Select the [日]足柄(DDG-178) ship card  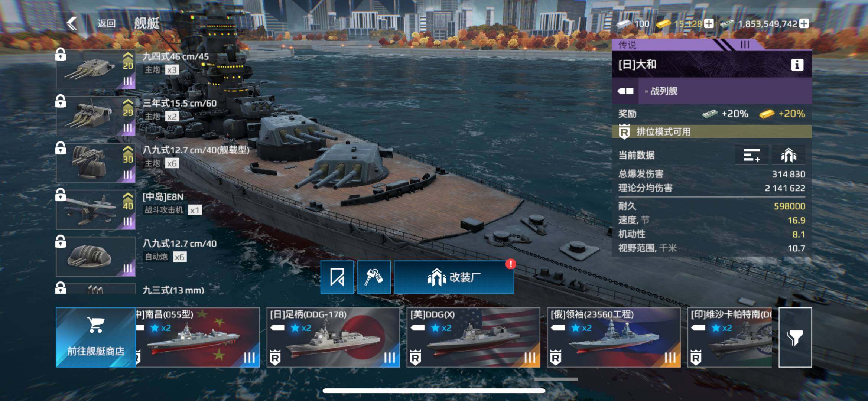coord(333,337)
